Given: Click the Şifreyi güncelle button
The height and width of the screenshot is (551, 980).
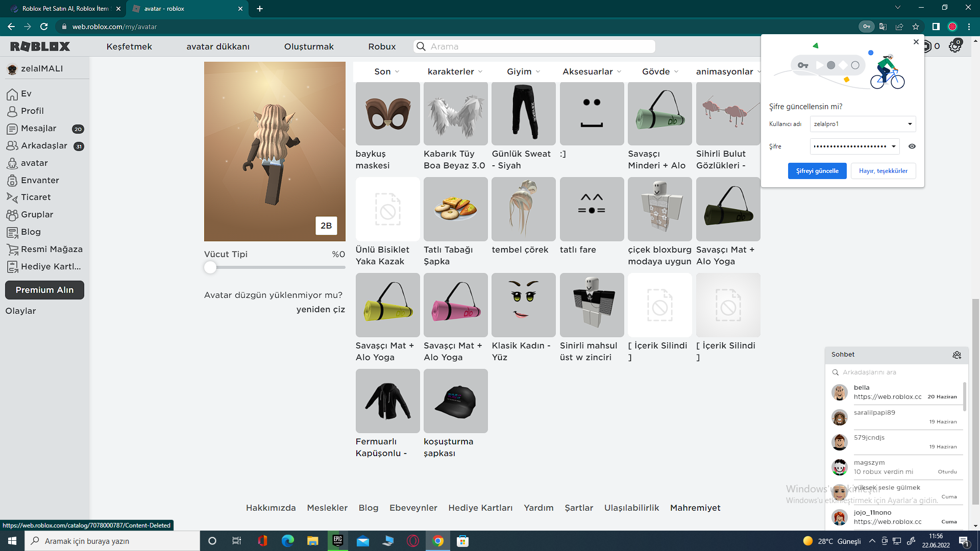Looking at the screenshot, I should click(817, 171).
